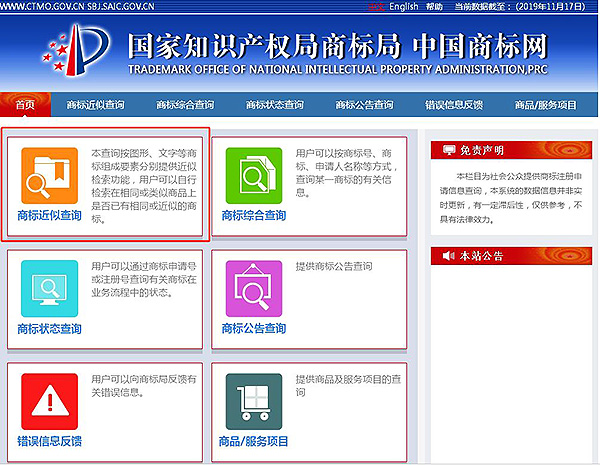Click the trademark office logo in the header

point(76,50)
